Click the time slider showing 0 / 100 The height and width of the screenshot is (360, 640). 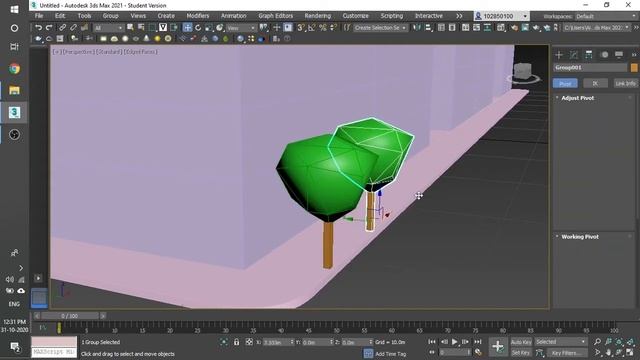pos(70,316)
